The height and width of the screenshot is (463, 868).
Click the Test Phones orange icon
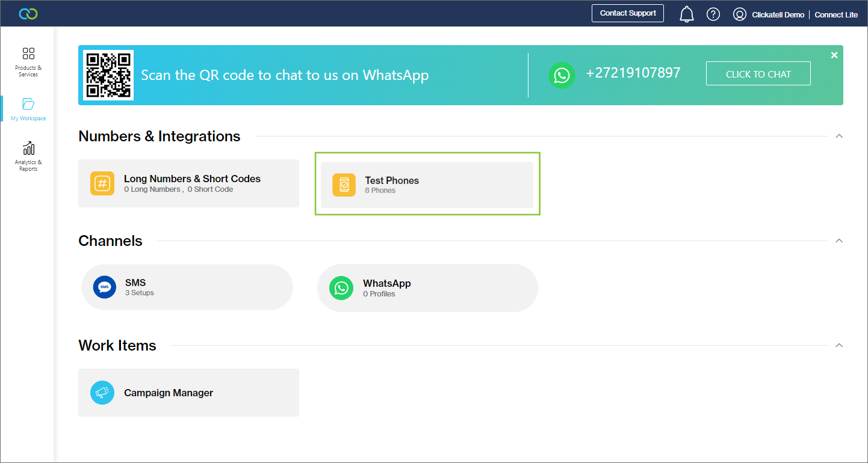coord(344,185)
